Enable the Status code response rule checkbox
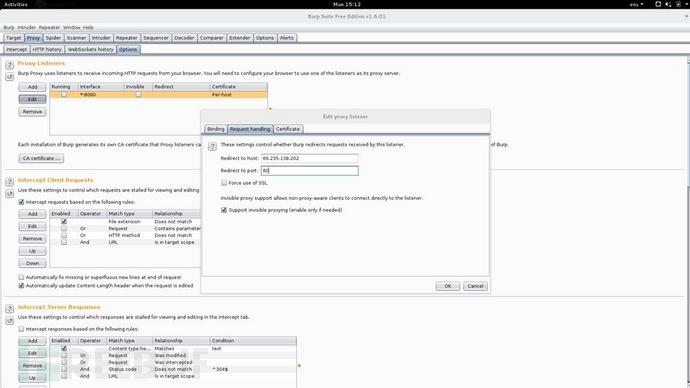This screenshot has height=388, width=690. [x=64, y=370]
